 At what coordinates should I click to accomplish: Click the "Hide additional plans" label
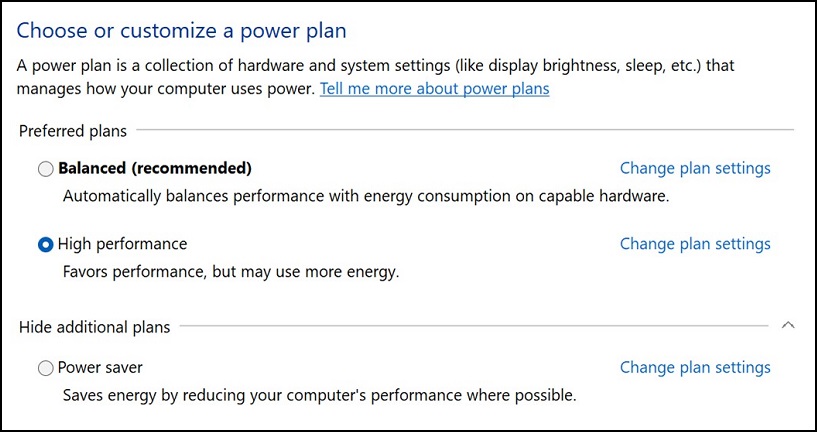pos(94,327)
